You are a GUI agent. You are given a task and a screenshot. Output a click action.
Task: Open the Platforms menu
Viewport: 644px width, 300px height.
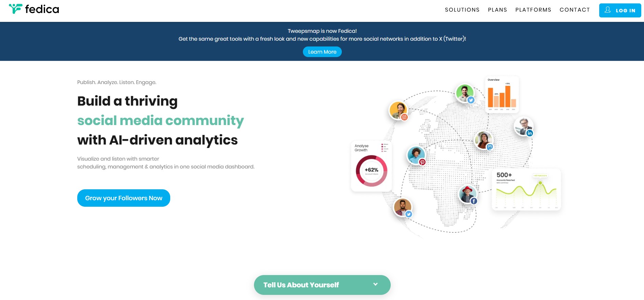click(533, 10)
